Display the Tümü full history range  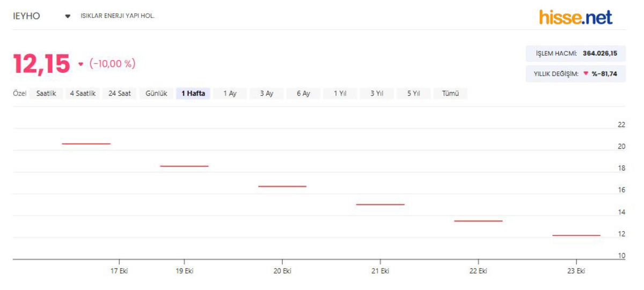450,93
